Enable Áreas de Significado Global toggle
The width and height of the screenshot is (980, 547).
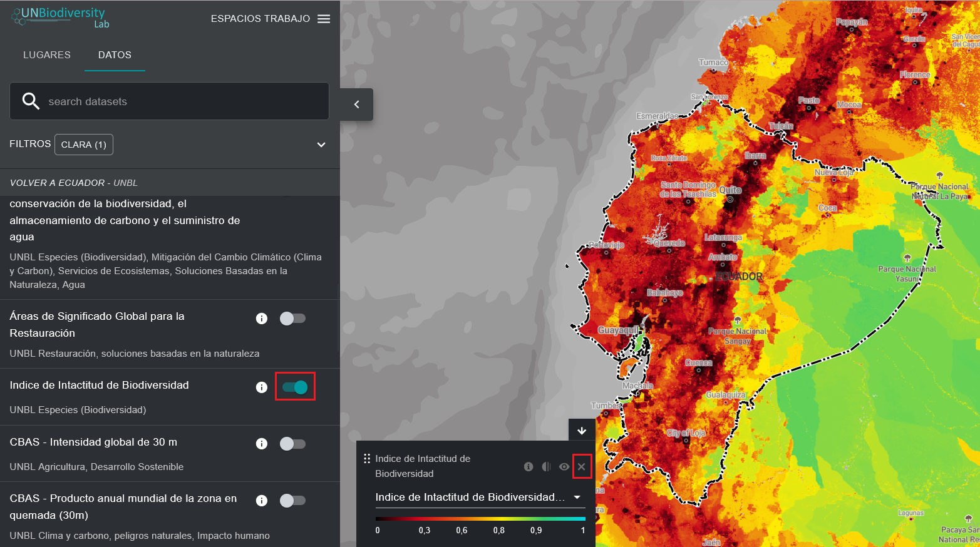[292, 319]
